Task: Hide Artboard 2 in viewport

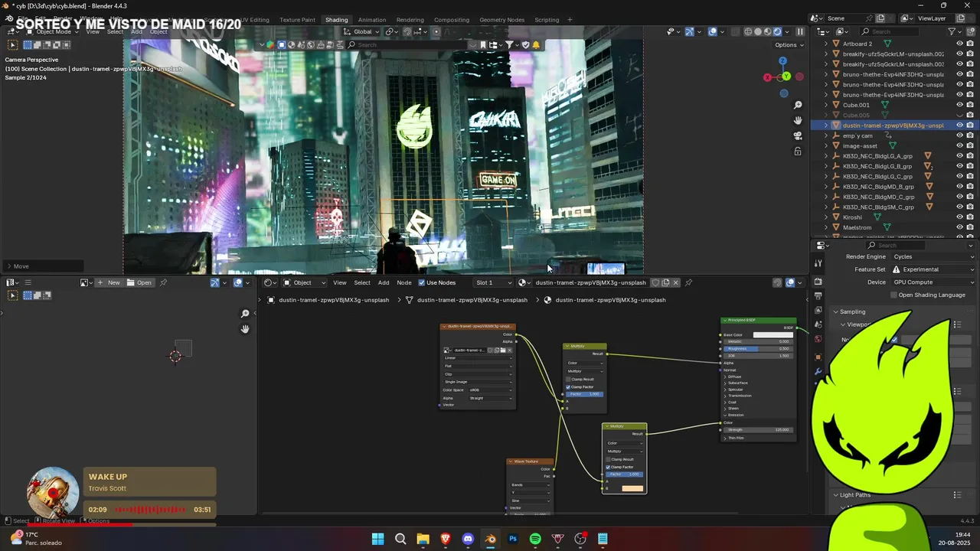Action: [959, 44]
